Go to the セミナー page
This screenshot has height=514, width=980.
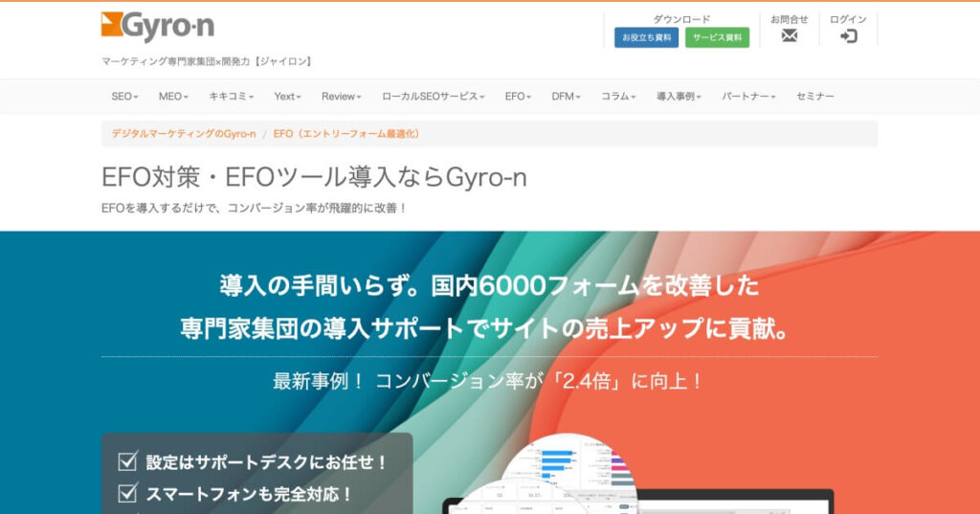815,97
